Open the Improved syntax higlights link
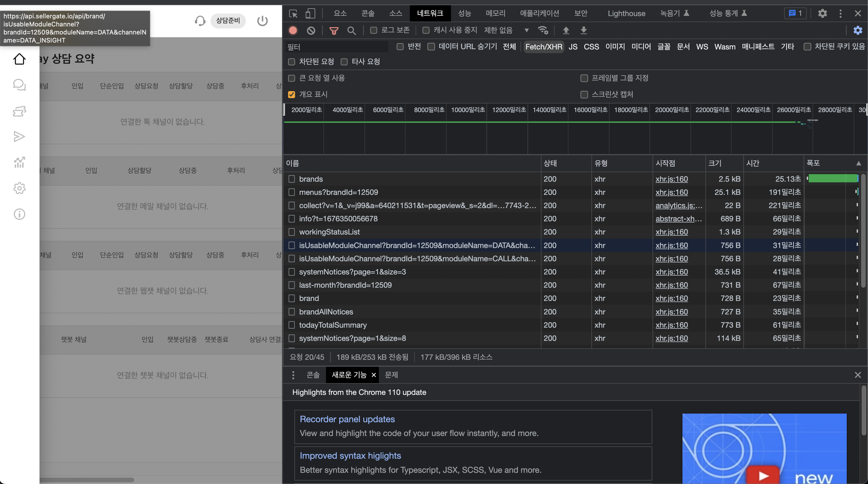 [350, 456]
